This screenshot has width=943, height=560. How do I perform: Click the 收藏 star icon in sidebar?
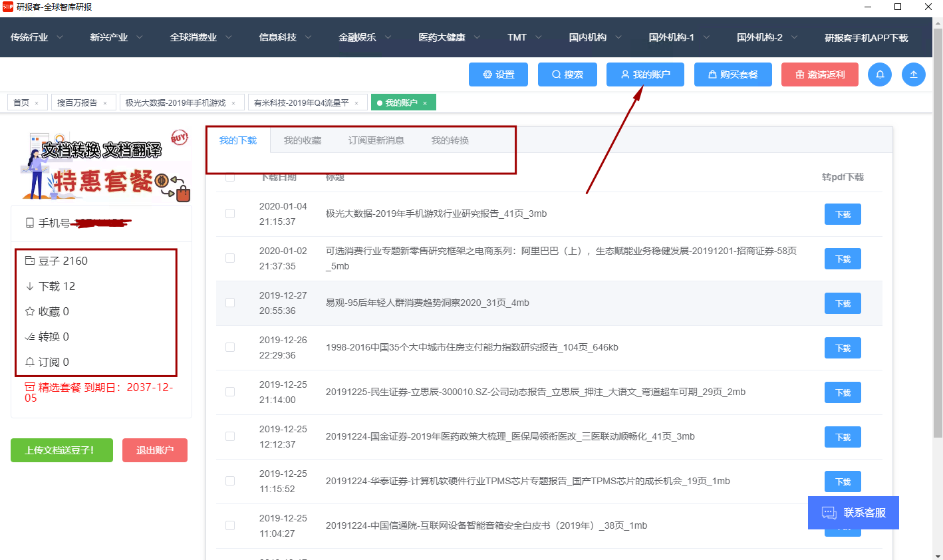coord(30,311)
